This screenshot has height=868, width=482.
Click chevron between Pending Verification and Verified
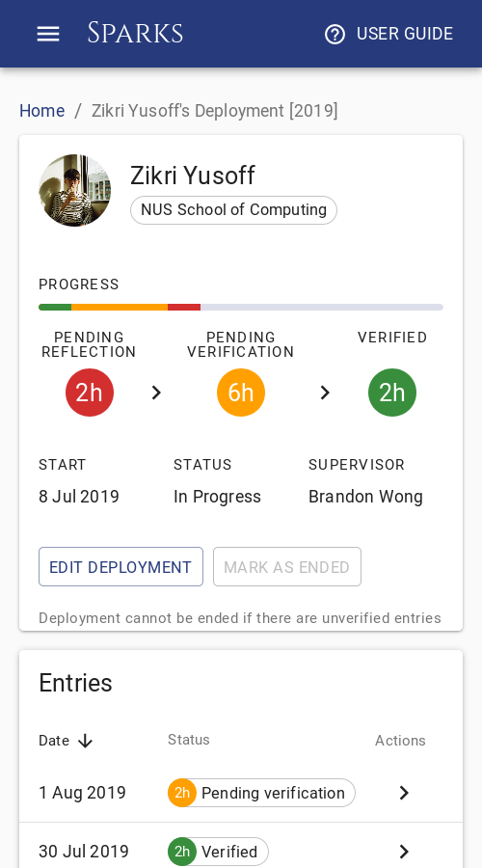click(x=325, y=393)
